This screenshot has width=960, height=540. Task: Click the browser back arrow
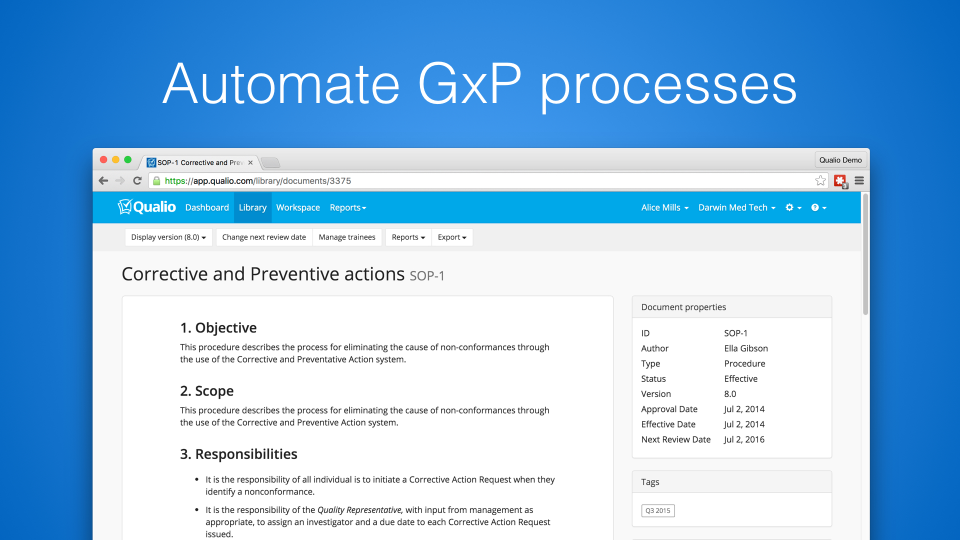pyautogui.click(x=103, y=181)
